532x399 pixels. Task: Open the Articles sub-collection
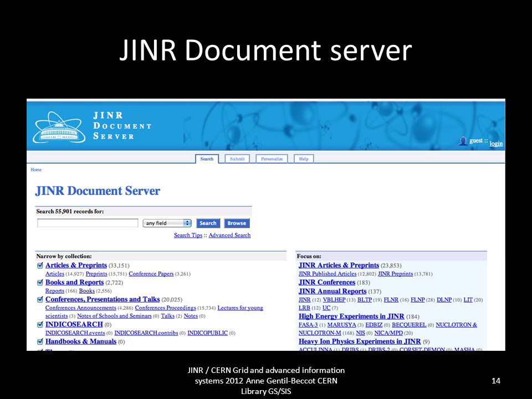pos(55,274)
